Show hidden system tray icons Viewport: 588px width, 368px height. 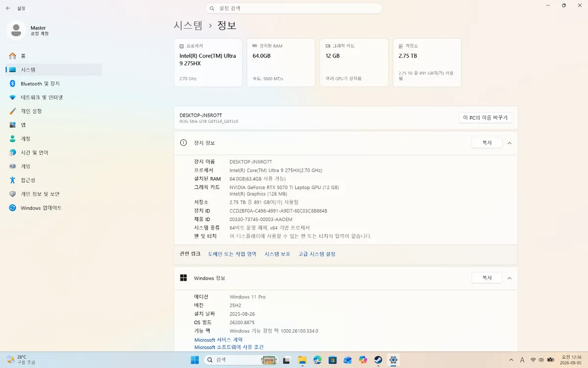point(512,360)
